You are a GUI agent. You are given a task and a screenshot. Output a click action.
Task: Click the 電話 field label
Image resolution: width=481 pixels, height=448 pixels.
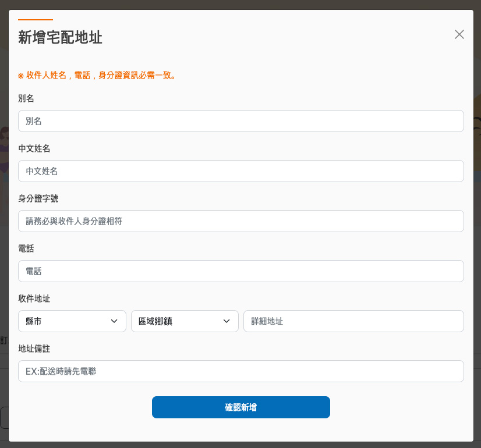click(x=26, y=248)
